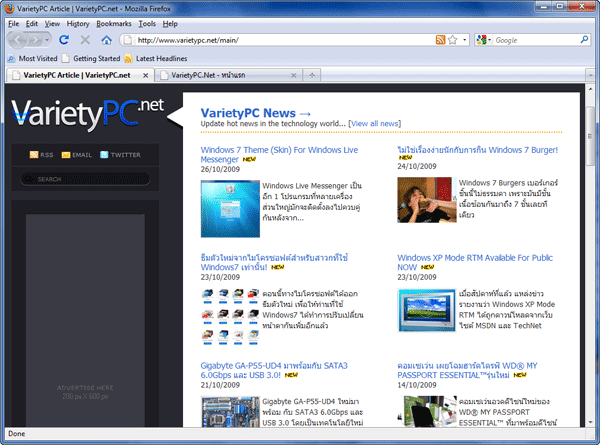Click the page vertical scrollbar thumb
The image size is (600, 445).
(x=590, y=134)
